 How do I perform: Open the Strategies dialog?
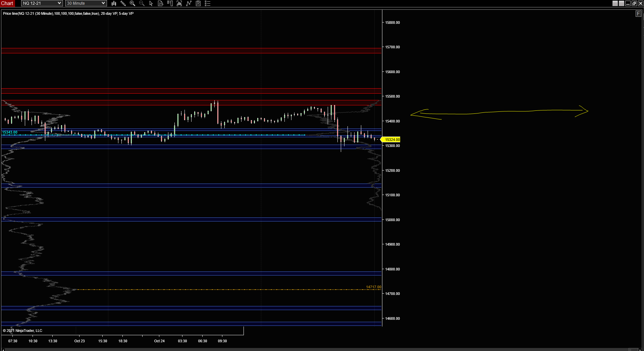point(198,3)
